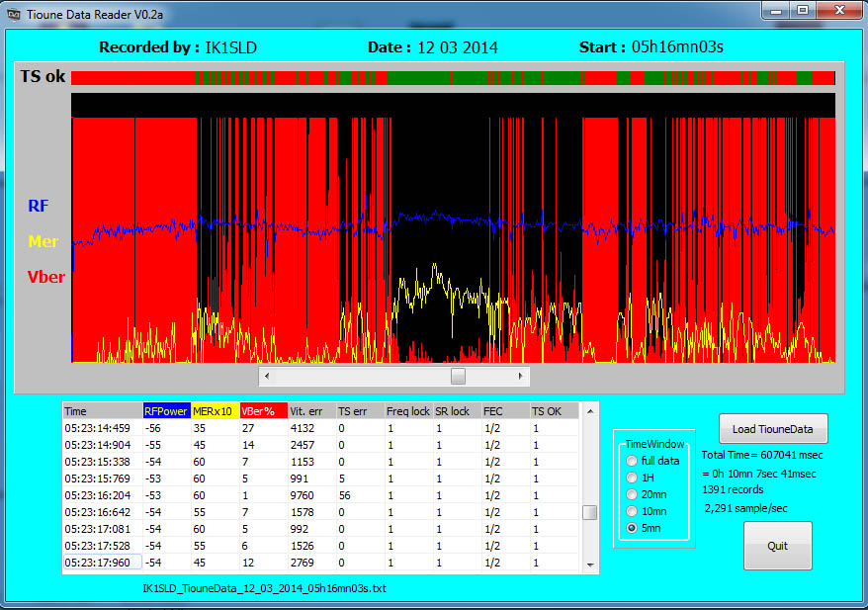Select the full data time window
Viewport: 868px width, 610px height.
[631, 461]
